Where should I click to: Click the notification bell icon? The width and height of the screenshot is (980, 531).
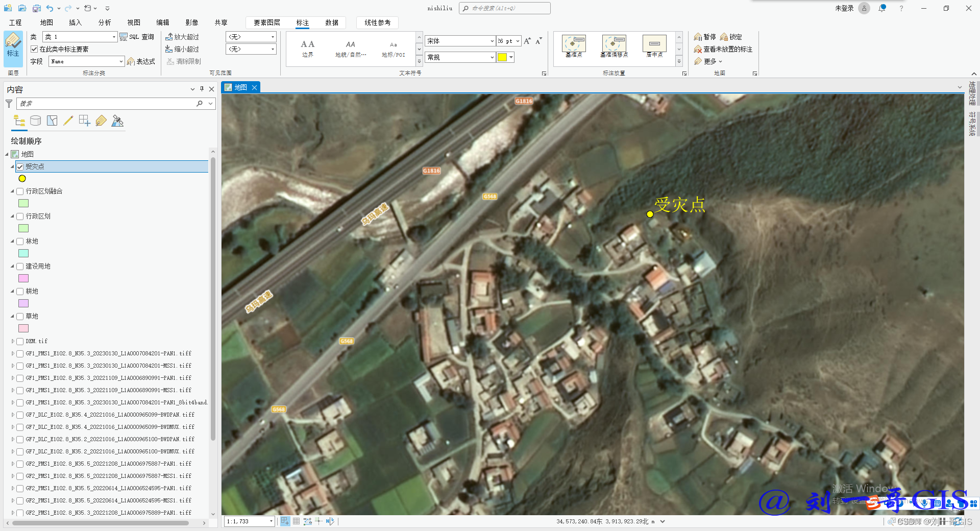882,8
